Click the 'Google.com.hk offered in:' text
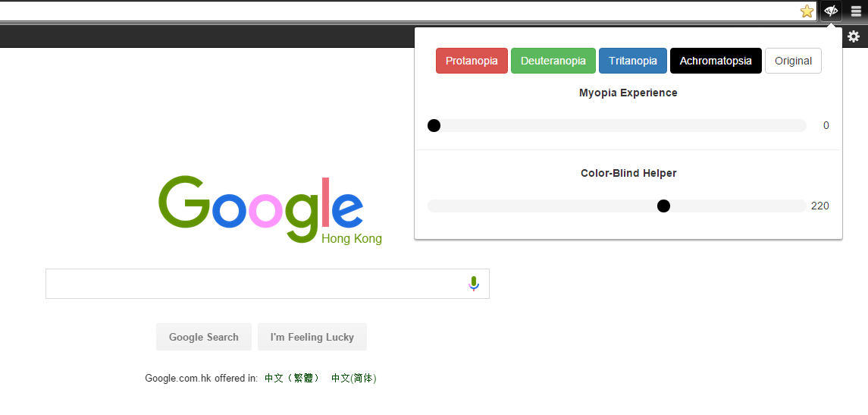The height and width of the screenshot is (415, 868). pyautogui.click(x=202, y=379)
